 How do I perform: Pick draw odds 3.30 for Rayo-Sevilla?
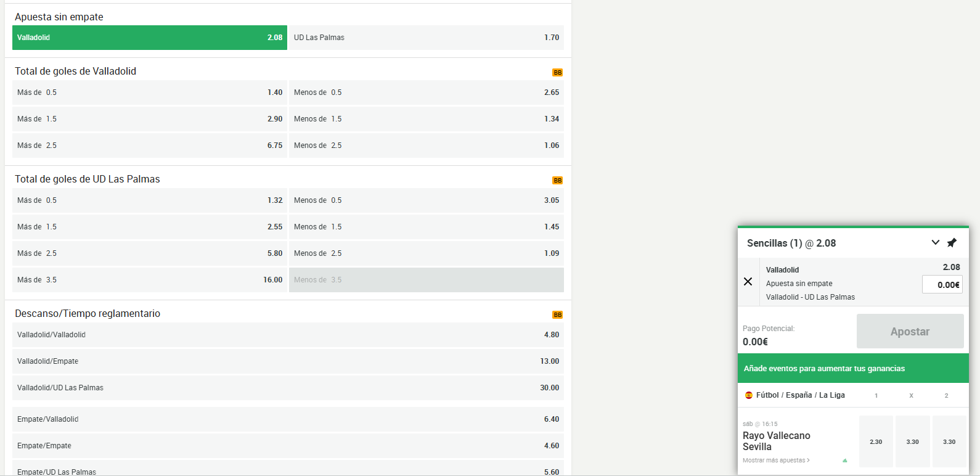[913, 441]
